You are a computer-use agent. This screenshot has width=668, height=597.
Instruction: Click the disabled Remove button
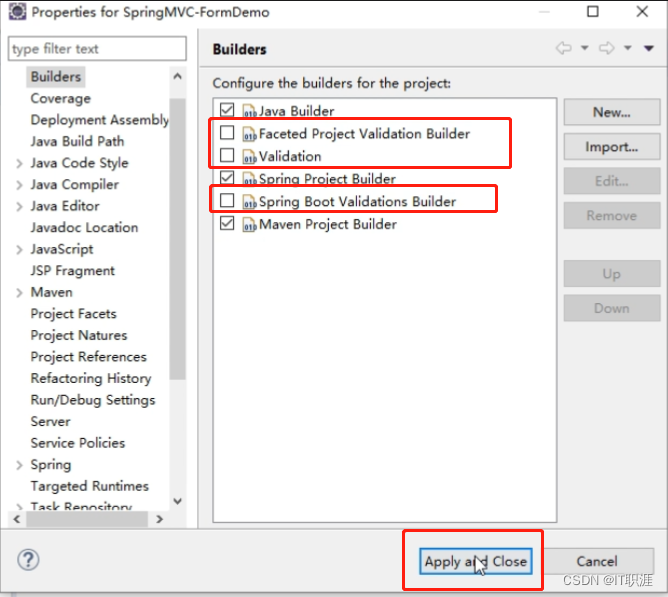point(612,216)
